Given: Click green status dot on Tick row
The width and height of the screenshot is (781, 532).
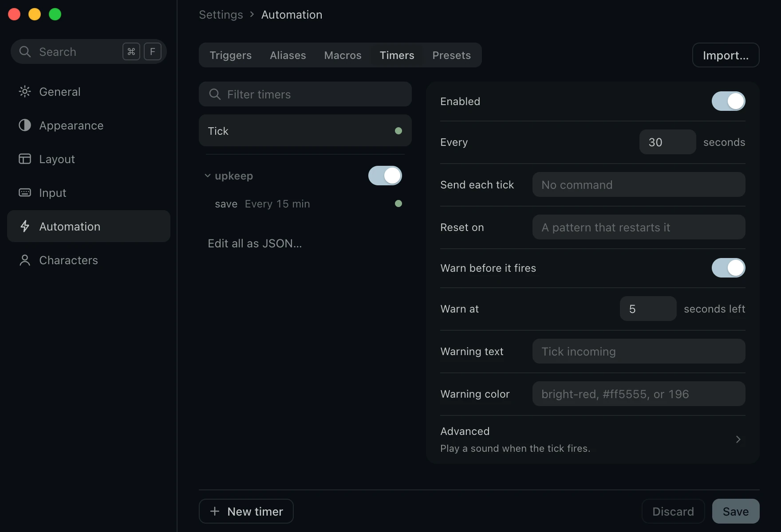Looking at the screenshot, I should click(x=398, y=131).
